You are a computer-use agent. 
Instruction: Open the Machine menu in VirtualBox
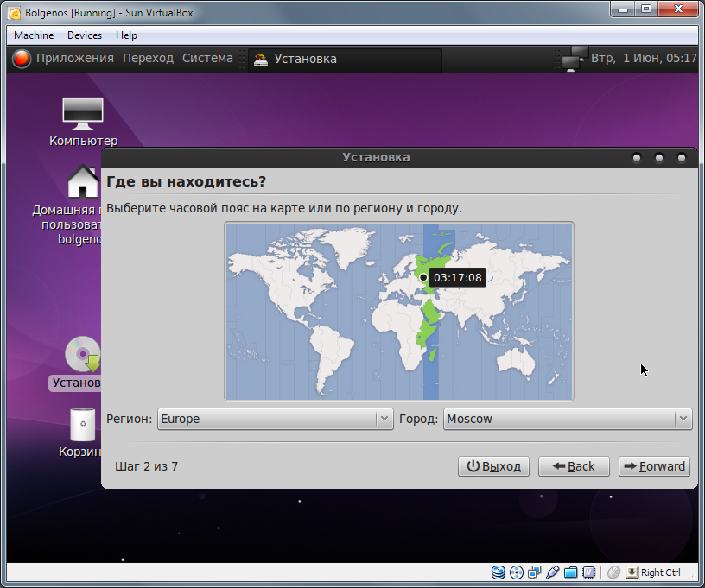(x=34, y=35)
